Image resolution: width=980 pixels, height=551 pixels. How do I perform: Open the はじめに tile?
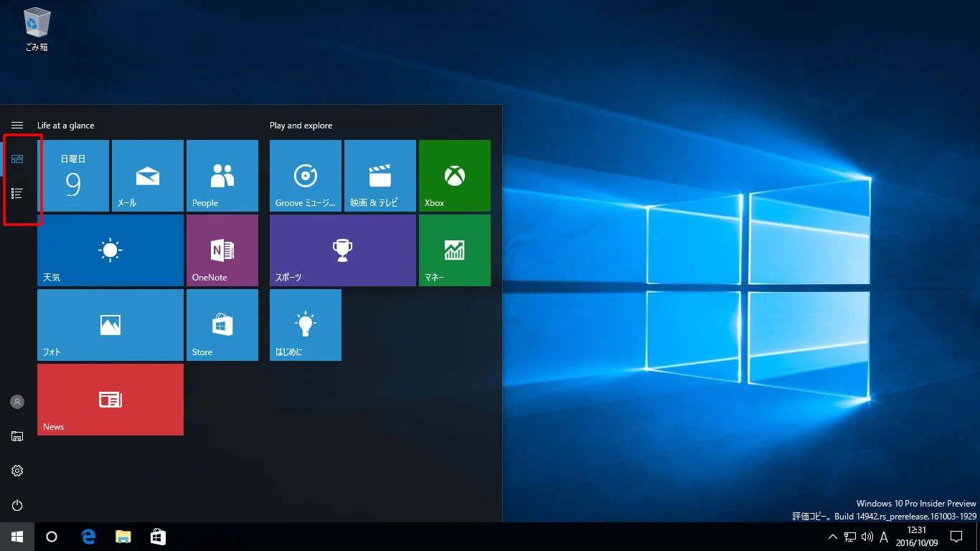click(306, 325)
